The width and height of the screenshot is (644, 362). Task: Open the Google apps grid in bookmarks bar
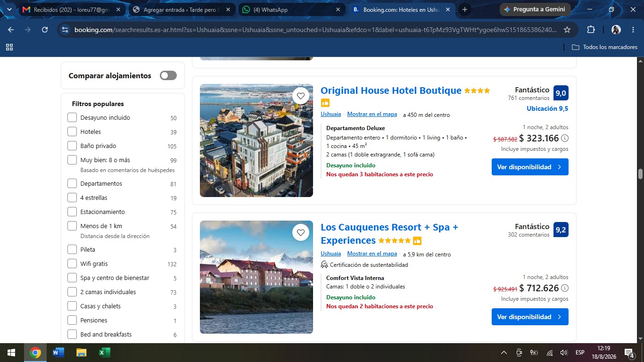[9, 47]
